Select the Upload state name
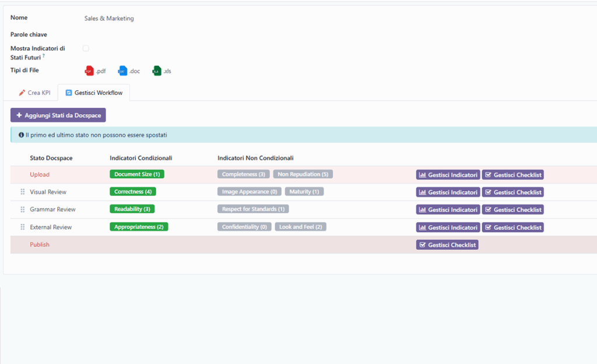The image size is (597, 364). point(40,175)
